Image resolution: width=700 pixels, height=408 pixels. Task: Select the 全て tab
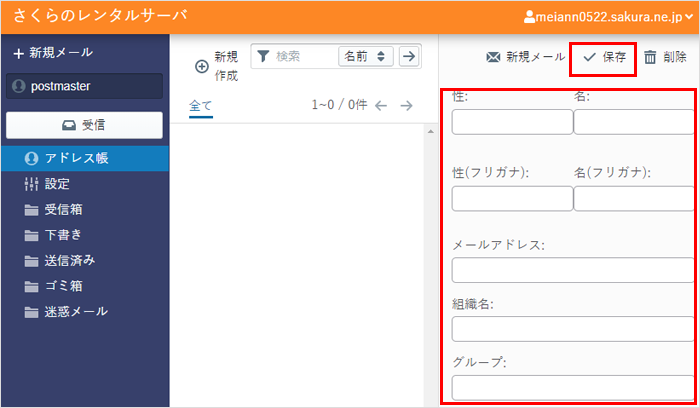201,106
